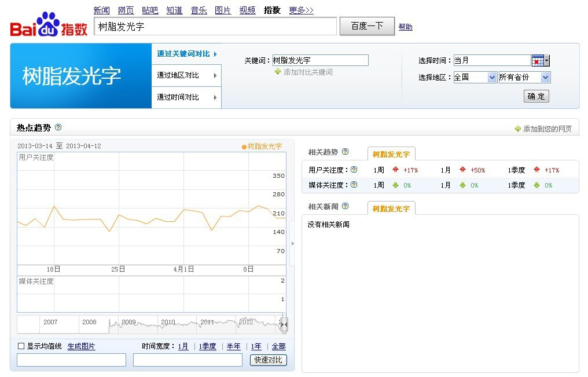The height and width of the screenshot is (377, 588).
Task: Click the 关键词 keyword input field
Action: 321,60
